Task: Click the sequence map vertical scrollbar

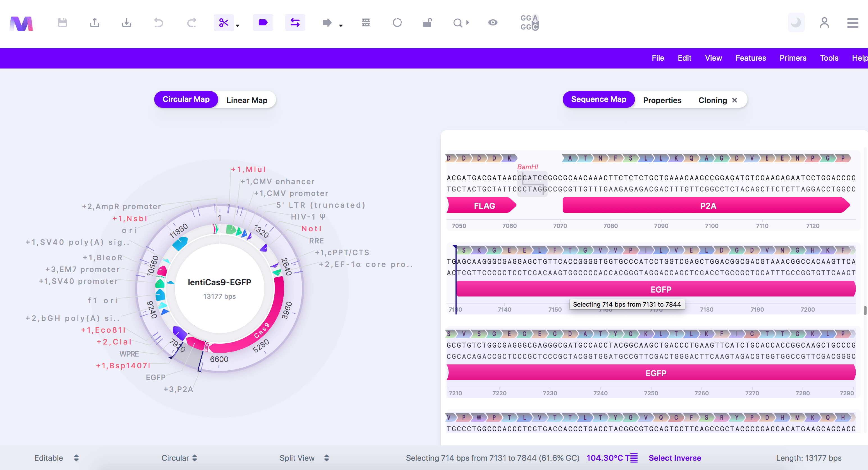Action: coord(865,310)
